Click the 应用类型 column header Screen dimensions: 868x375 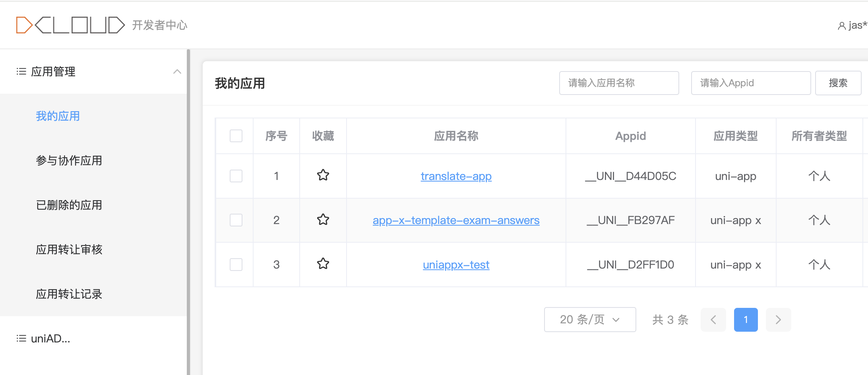[x=736, y=136]
